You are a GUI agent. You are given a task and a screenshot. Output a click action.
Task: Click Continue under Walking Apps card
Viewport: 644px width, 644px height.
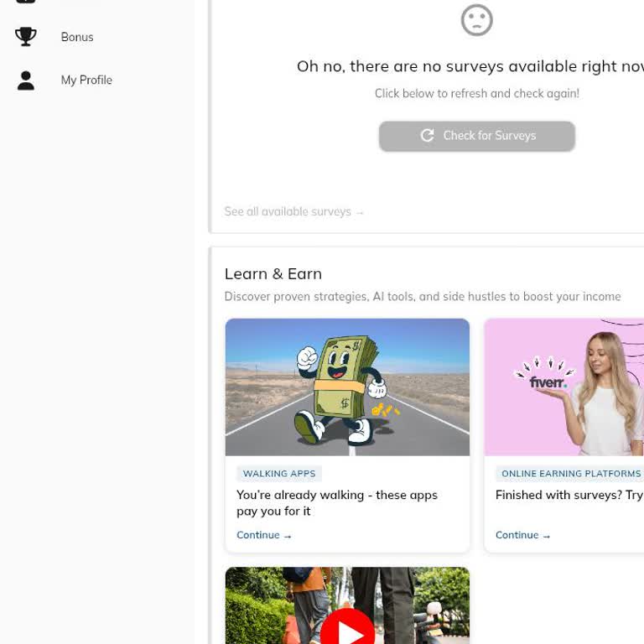pyautogui.click(x=263, y=535)
